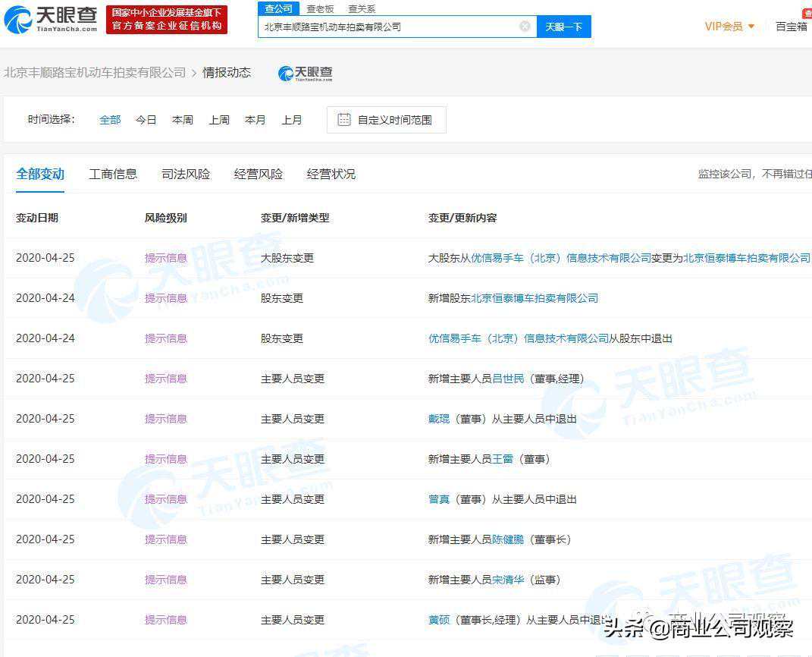Viewport: 812px width, 657px height.
Task: Select the 经营状况 tab
Action: pos(331,174)
